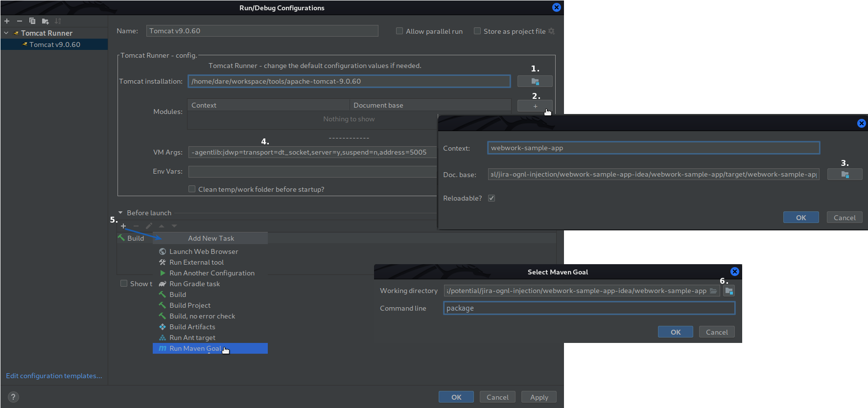Image resolution: width=868 pixels, height=408 pixels.
Task: Confirm Select Maven Goal with OK
Action: pyautogui.click(x=676, y=332)
